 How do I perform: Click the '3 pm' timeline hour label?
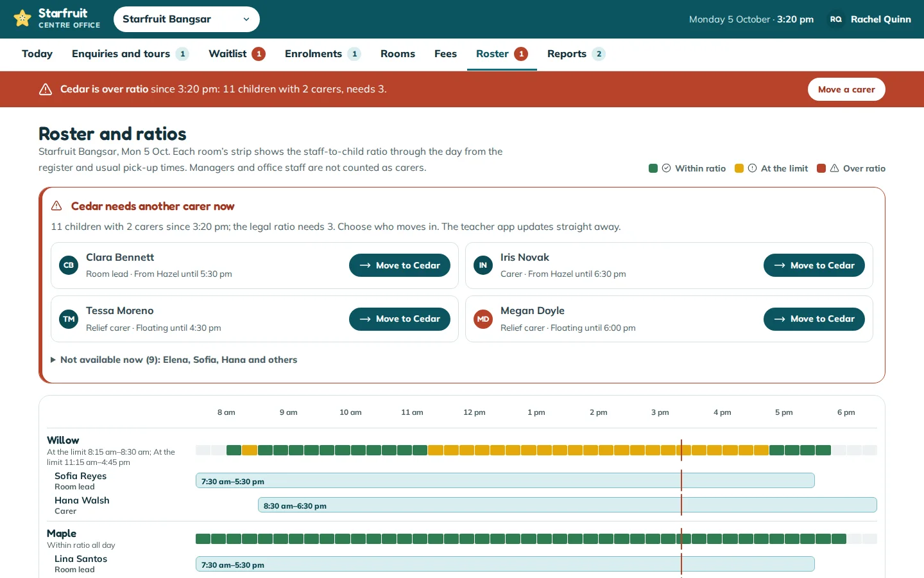point(660,412)
